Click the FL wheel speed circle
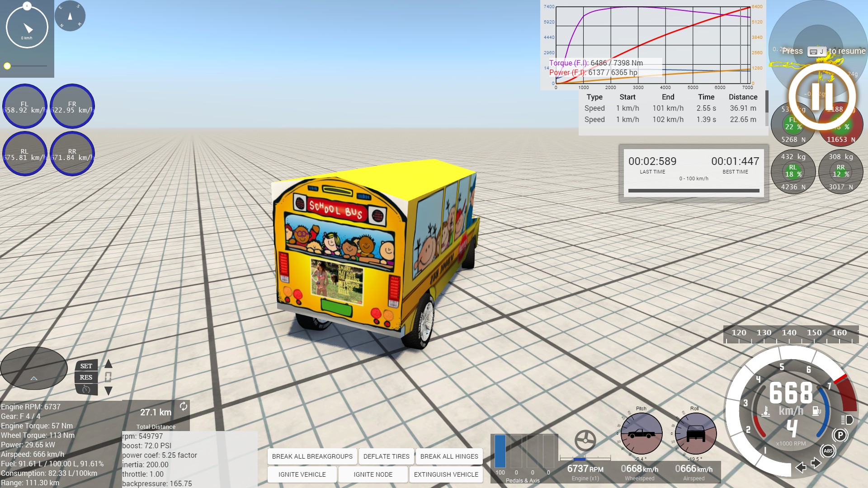The width and height of the screenshot is (868, 488). [25, 107]
